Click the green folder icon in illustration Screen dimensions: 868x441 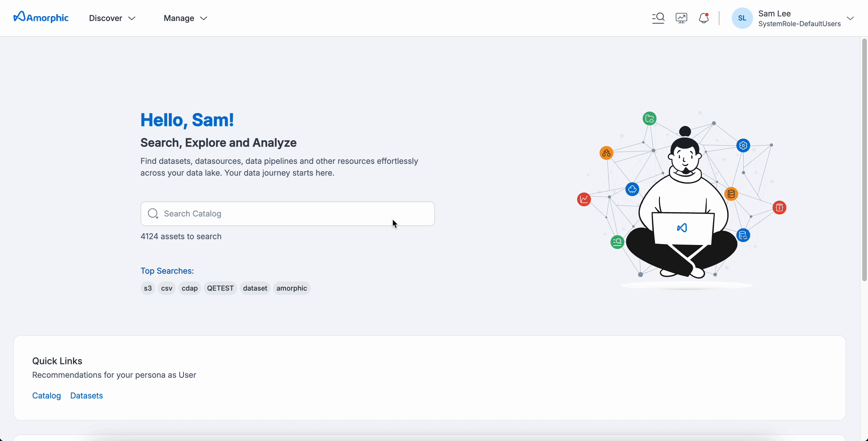(649, 119)
